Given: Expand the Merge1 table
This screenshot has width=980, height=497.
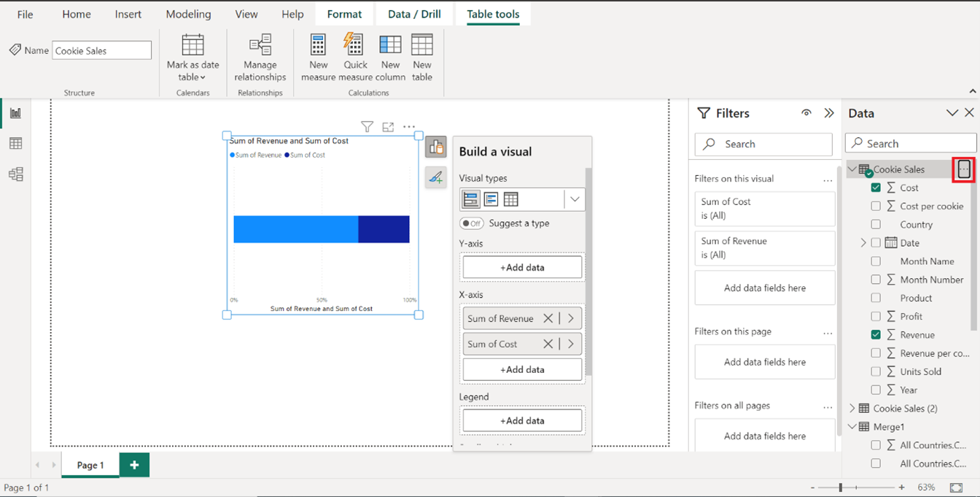Looking at the screenshot, I should tap(852, 426).
